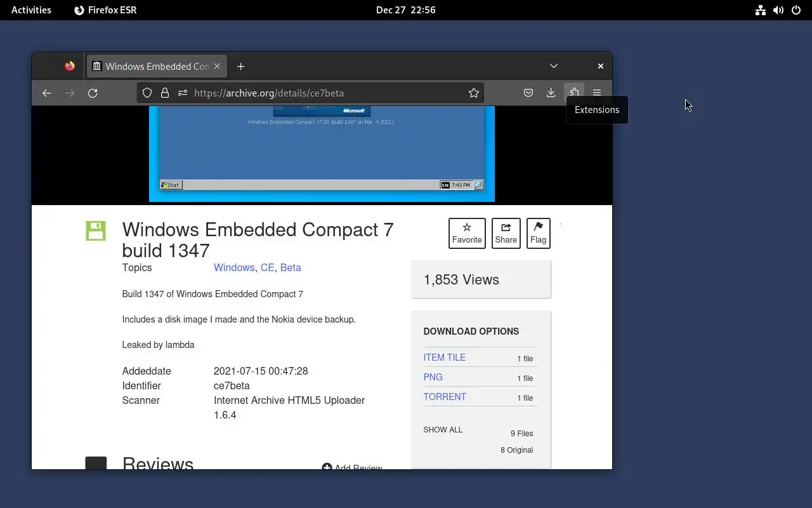Click the date '2021-07-15 00:47:28'
This screenshot has width=812, height=508.
[x=261, y=371]
